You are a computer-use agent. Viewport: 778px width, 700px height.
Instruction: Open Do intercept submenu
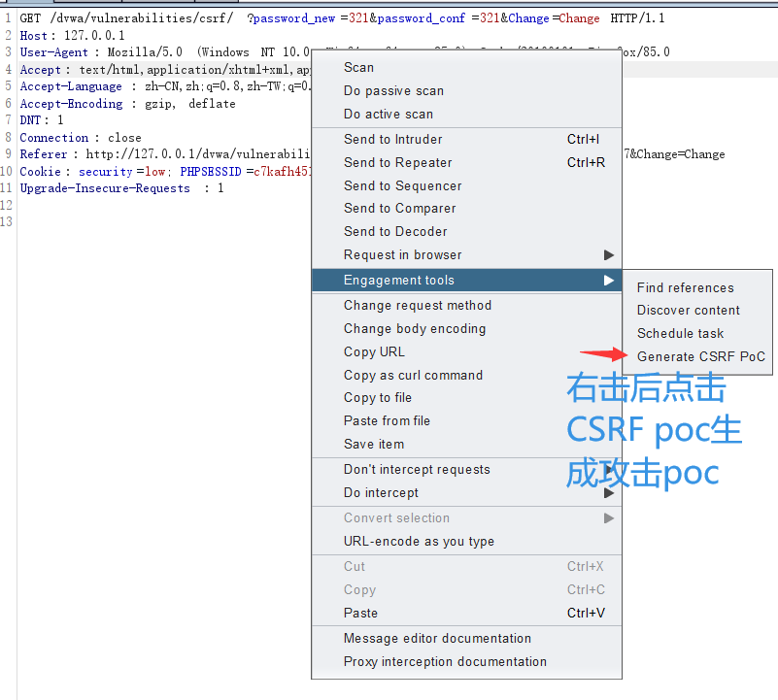click(466, 493)
